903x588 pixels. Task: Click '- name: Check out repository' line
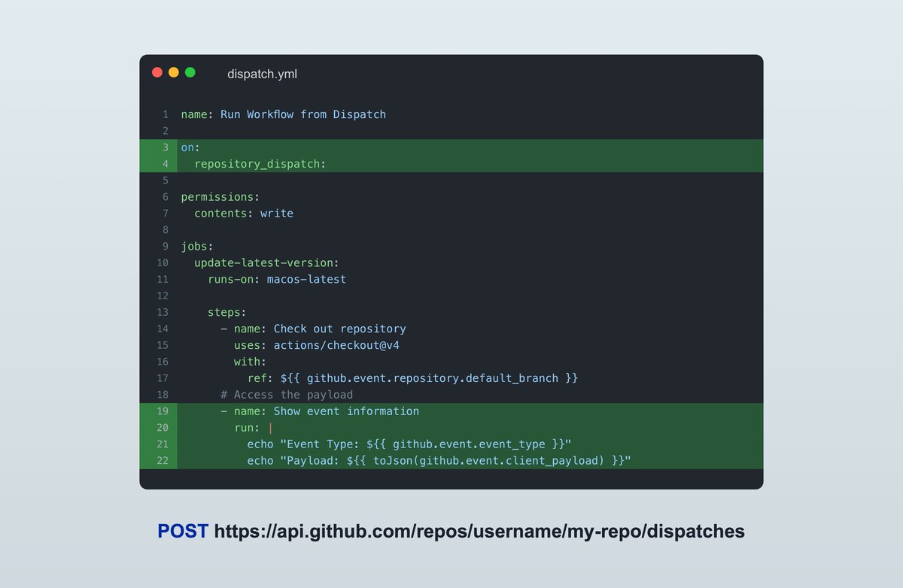(313, 329)
